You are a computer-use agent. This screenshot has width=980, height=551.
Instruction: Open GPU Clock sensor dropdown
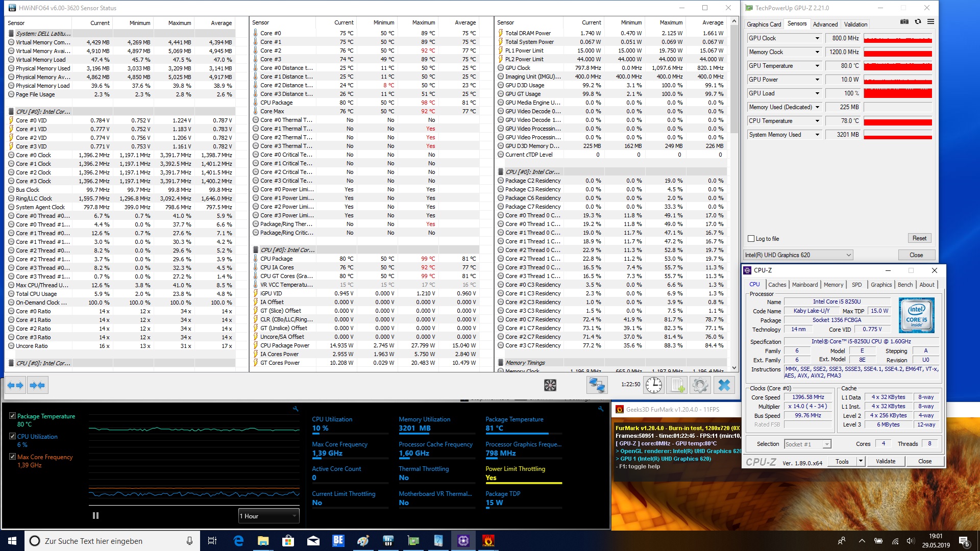click(x=817, y=38)
